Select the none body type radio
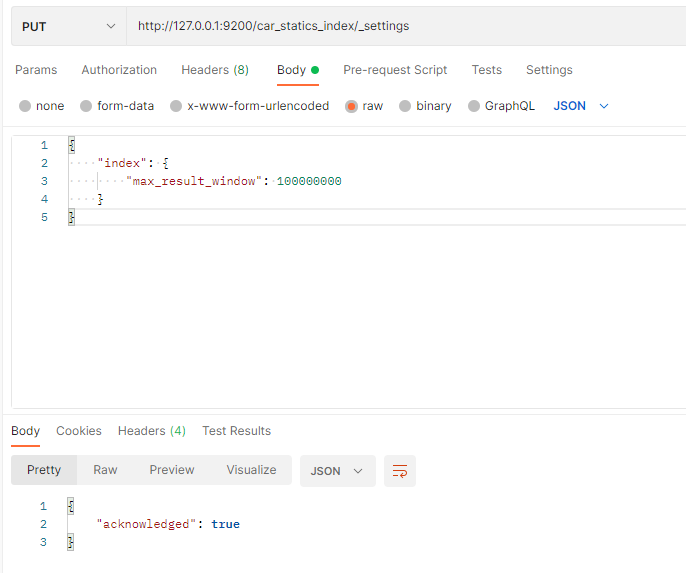 coord(25,106)
